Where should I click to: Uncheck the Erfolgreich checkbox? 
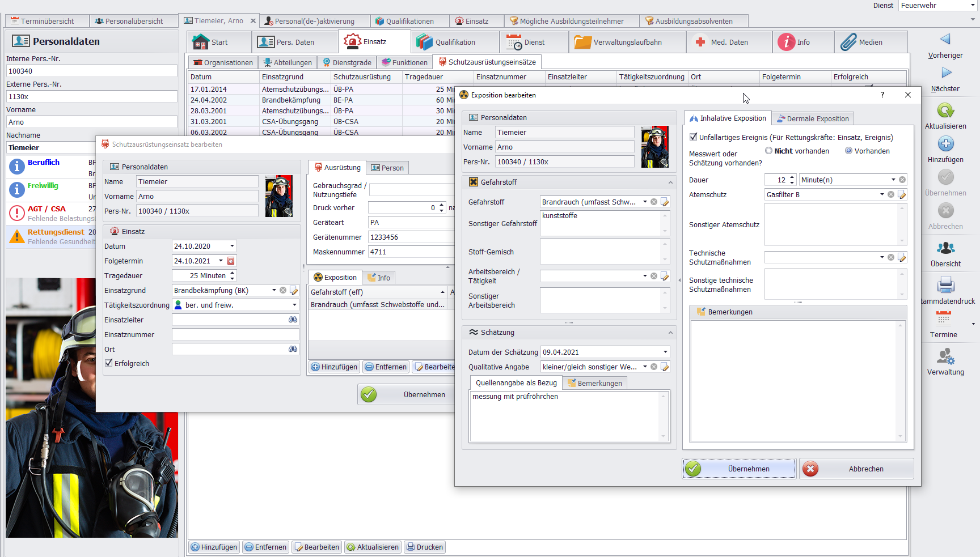click(109, 363)
